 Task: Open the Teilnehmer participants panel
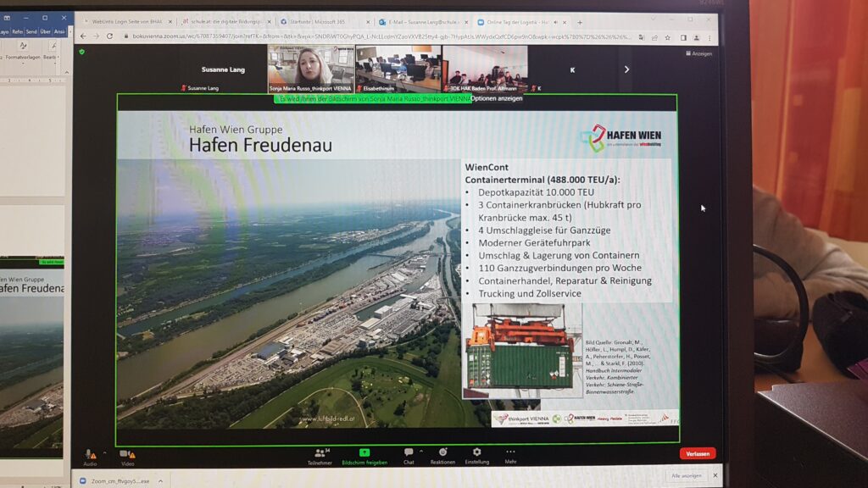[320, 457]
